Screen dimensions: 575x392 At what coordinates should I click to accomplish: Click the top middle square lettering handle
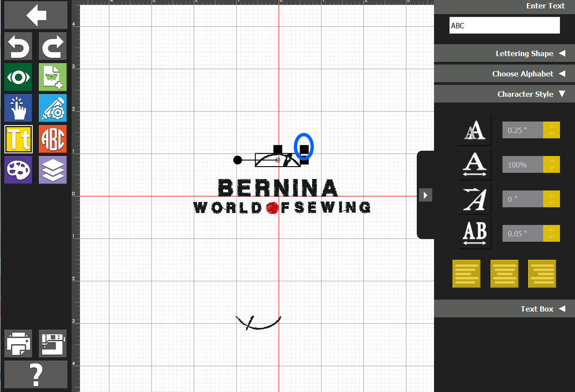click(x=278, y=149)
